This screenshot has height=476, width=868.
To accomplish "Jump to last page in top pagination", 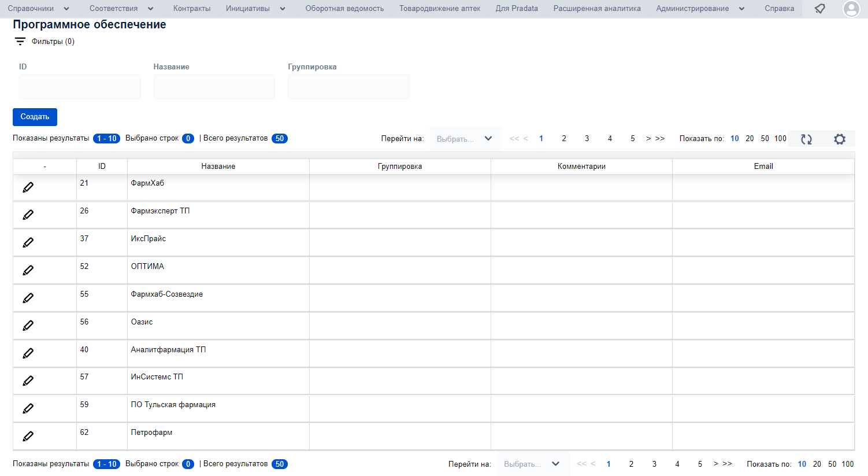I will [x=660, y=139].
